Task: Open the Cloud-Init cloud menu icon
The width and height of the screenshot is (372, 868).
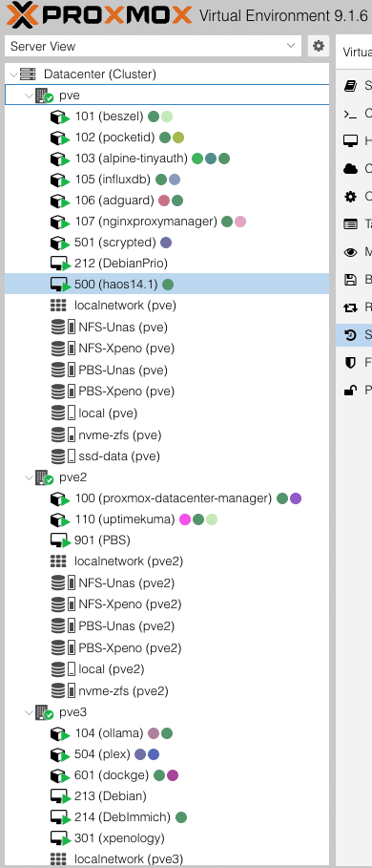Action: (x=350, y=169)
